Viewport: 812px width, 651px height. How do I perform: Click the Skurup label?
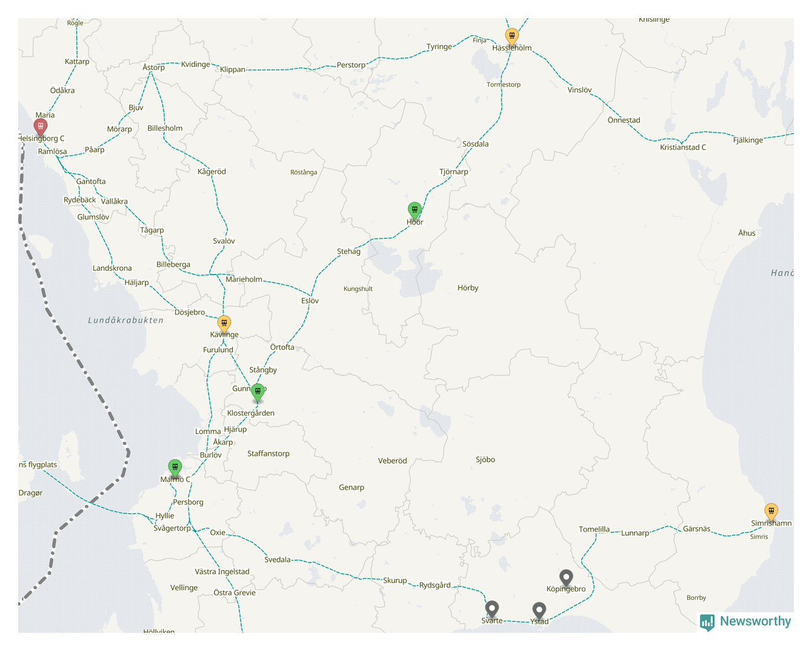click(x=395, y=581)
